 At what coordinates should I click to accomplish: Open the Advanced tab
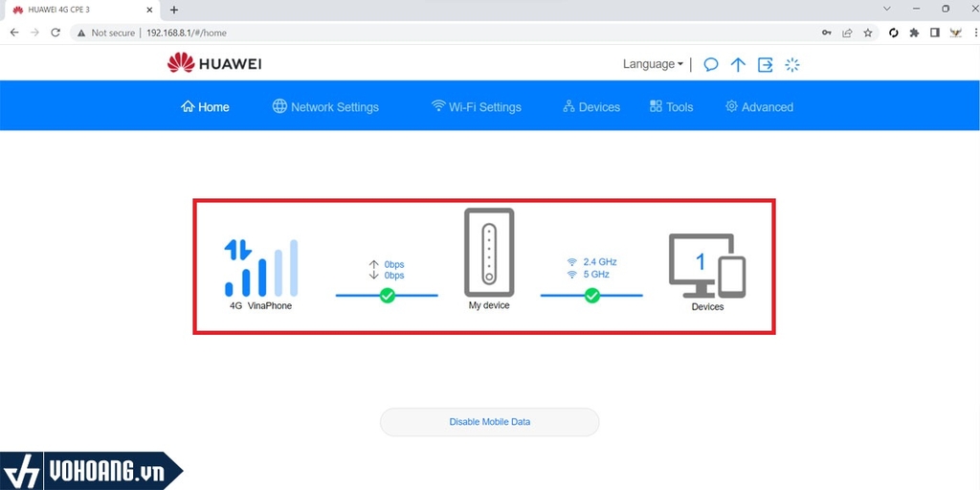pyautogui.click(x=759, y=107)
